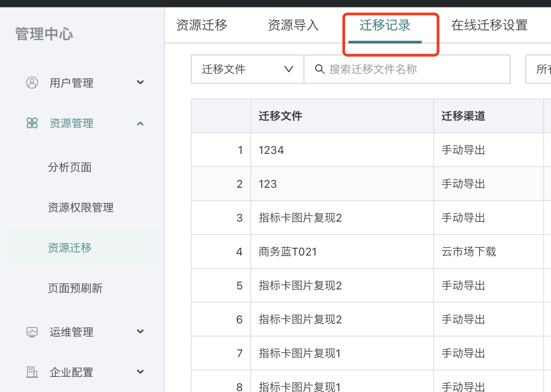Open 页面预刷新 sidebar item
551x392 pixels.
[x=75, y=289]
